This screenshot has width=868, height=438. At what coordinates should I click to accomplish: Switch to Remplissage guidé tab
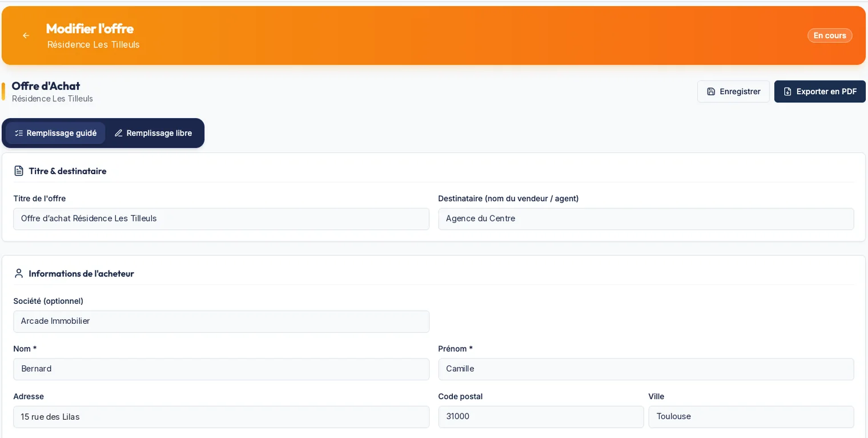[55, 133]
